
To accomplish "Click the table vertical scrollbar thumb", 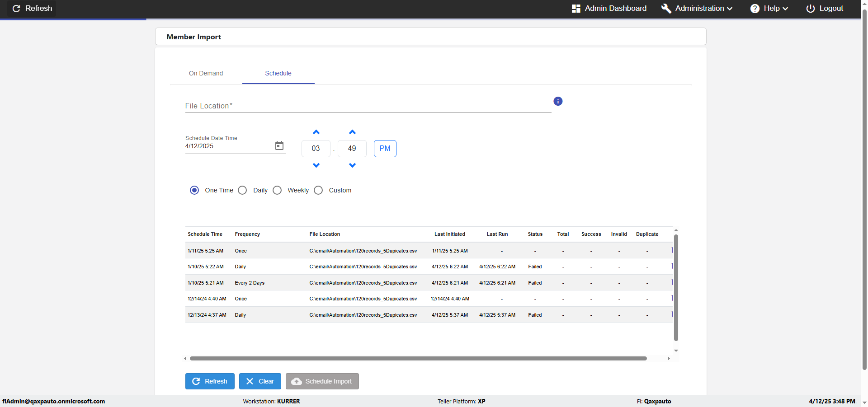I will tap(676, 287).
